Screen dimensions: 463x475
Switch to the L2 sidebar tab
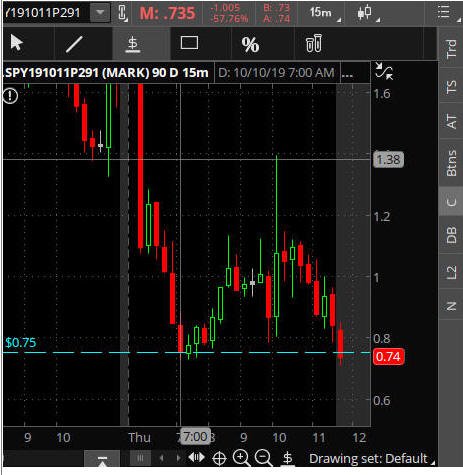click(451, 272)
